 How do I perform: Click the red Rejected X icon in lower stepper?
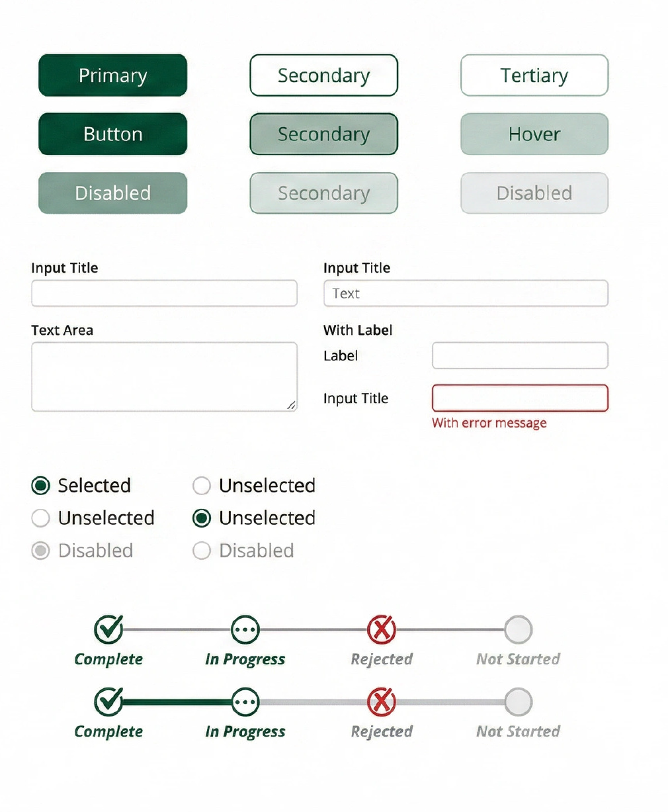click(x=382, y=702)
